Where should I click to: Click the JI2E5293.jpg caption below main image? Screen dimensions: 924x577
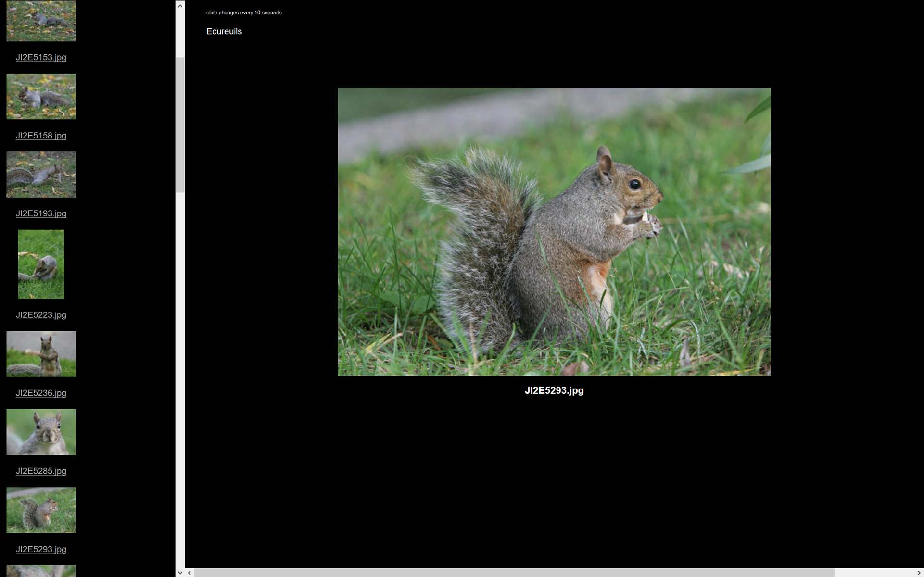click(x=554, y=390)
